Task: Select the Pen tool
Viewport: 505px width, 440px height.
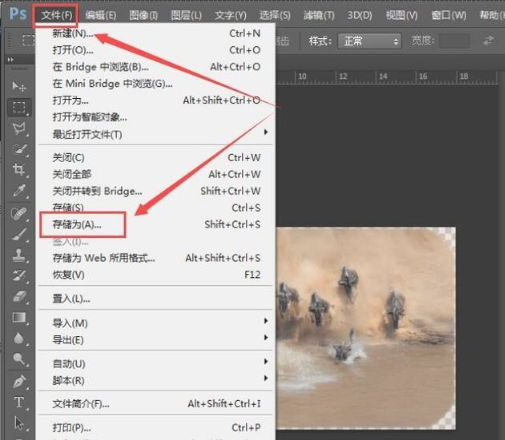Action: 19,382
